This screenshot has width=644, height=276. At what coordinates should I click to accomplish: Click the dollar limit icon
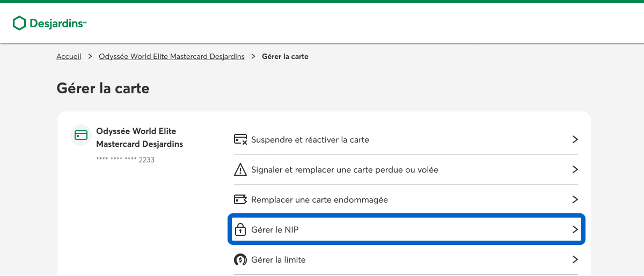tap(240, 260)
